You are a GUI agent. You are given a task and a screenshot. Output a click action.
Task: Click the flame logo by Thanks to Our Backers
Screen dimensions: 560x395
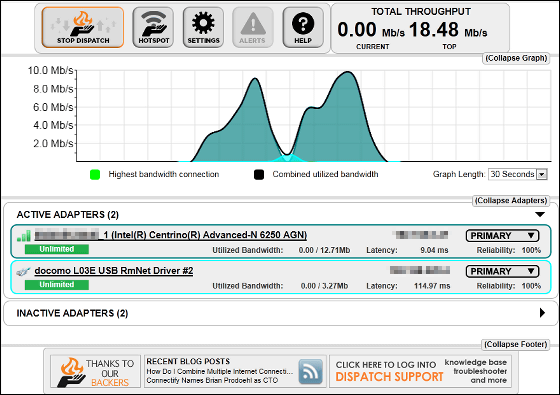[72, 372]
